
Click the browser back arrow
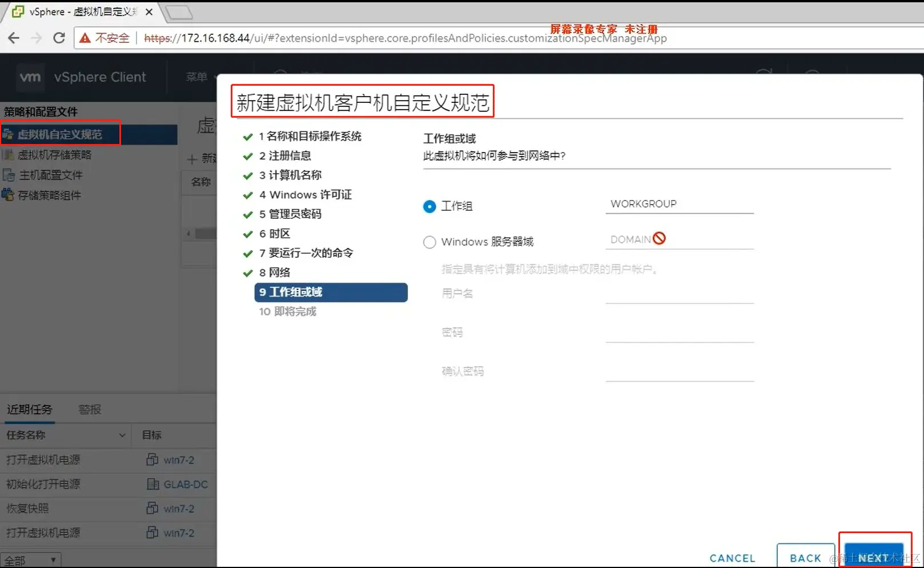(14, 38)
